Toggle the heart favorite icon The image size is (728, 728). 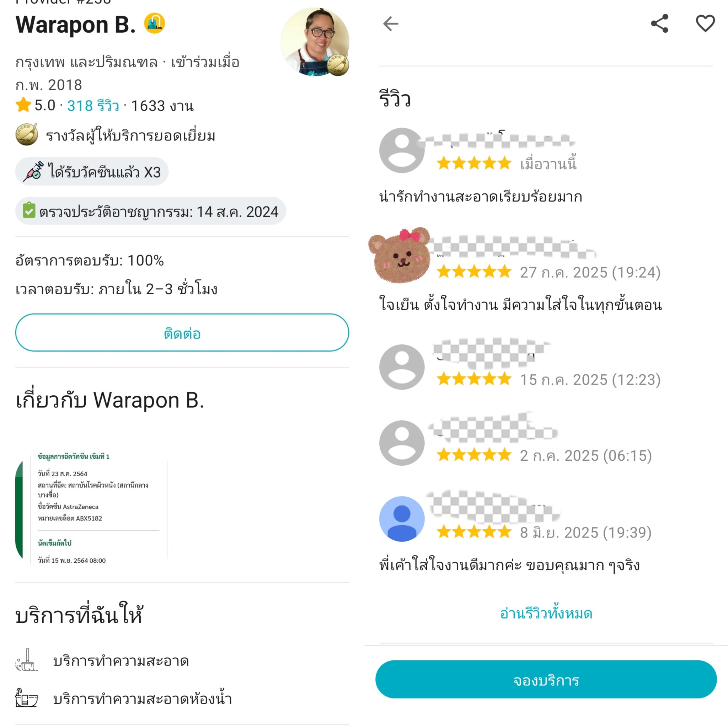705,23
